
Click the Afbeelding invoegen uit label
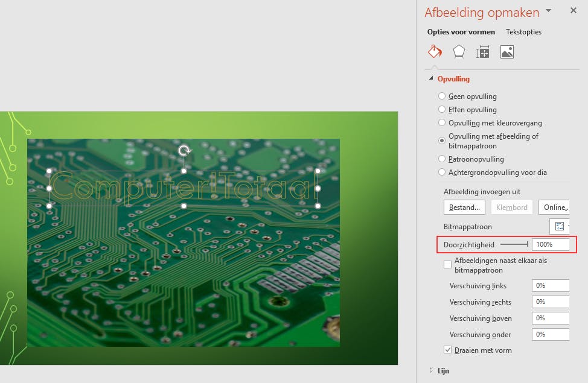[x=482, y=192]
